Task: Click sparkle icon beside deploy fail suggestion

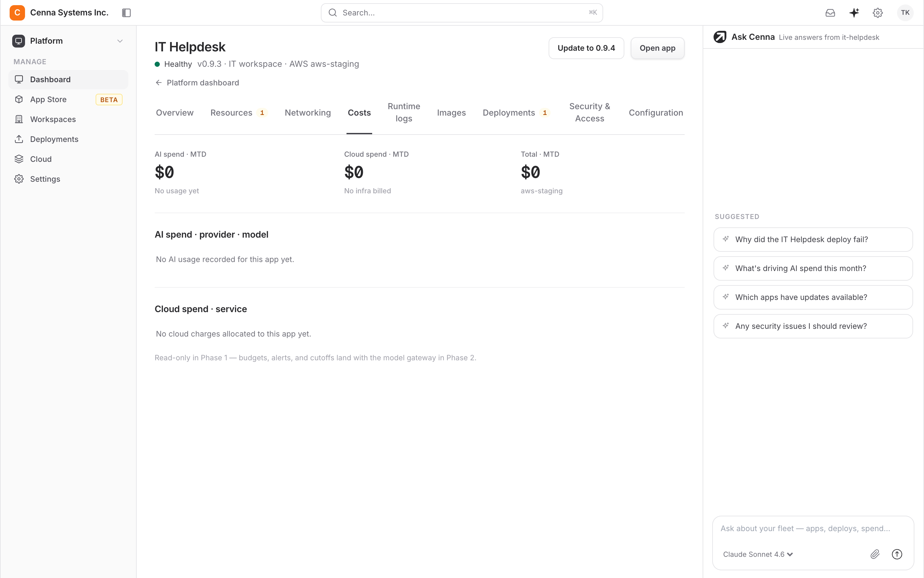Action: coord(726,239)
